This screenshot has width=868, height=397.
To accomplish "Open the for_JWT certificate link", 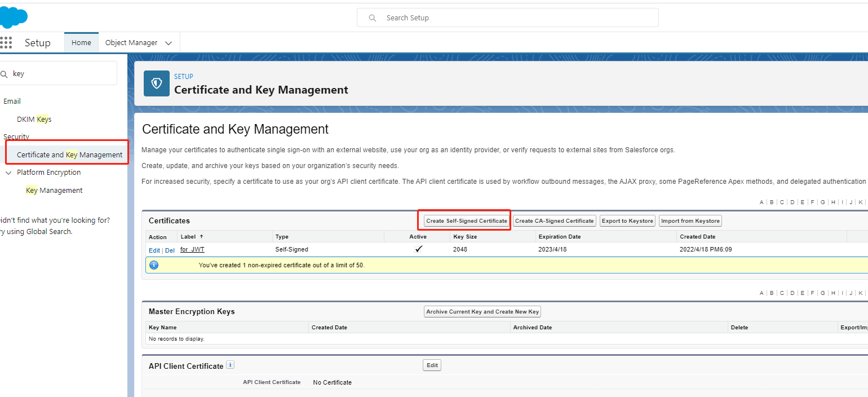I will point(192,249).
